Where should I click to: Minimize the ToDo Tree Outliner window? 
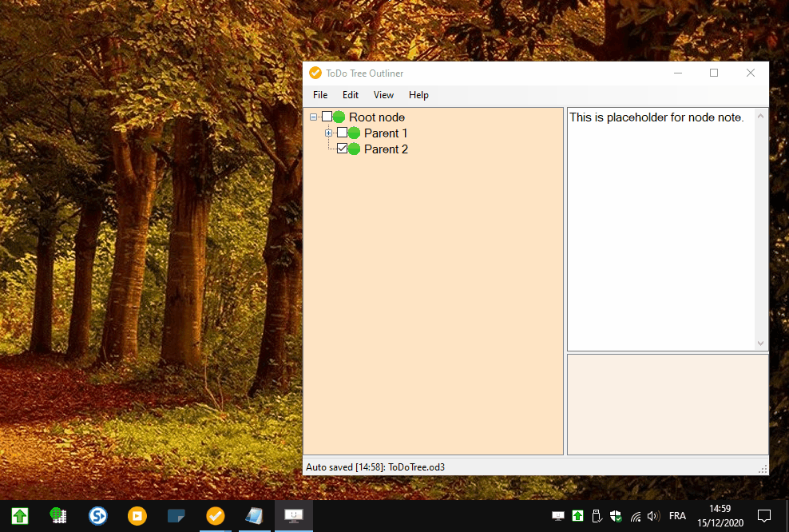678,73
